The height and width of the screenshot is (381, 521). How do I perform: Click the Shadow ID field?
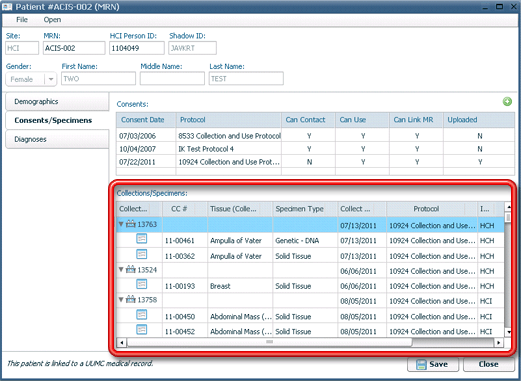coord(192,48)
